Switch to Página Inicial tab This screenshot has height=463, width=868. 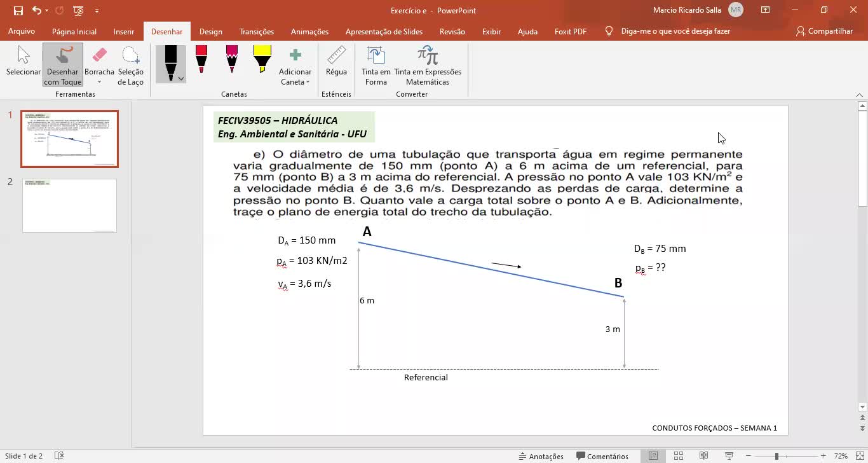(x=74, y=31)
